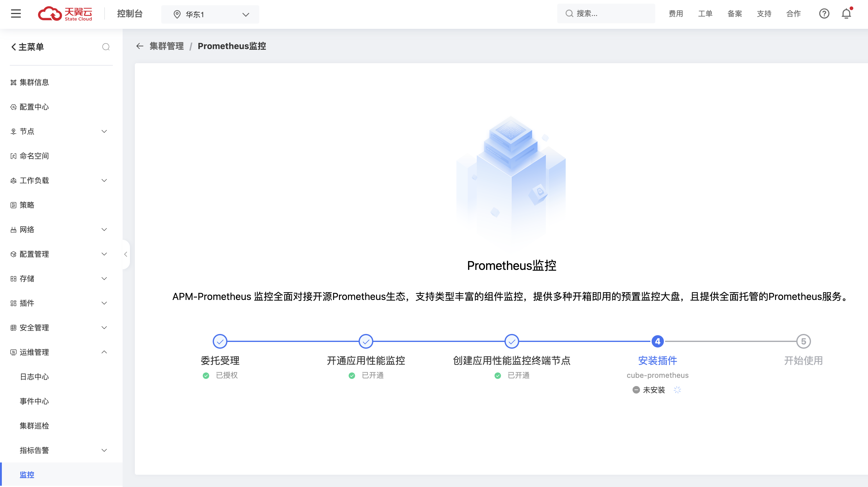Open 日志中心 in the sidebar
Screen dimensions: 868x487
[34, 377]
